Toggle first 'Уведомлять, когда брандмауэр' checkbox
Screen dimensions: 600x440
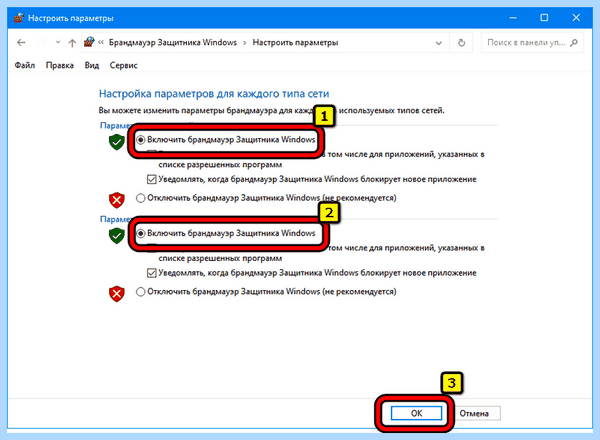tap(152, 179)
